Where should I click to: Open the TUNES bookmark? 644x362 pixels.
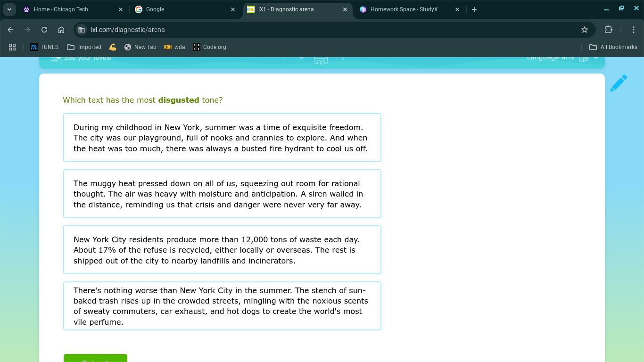pos(44,47)
